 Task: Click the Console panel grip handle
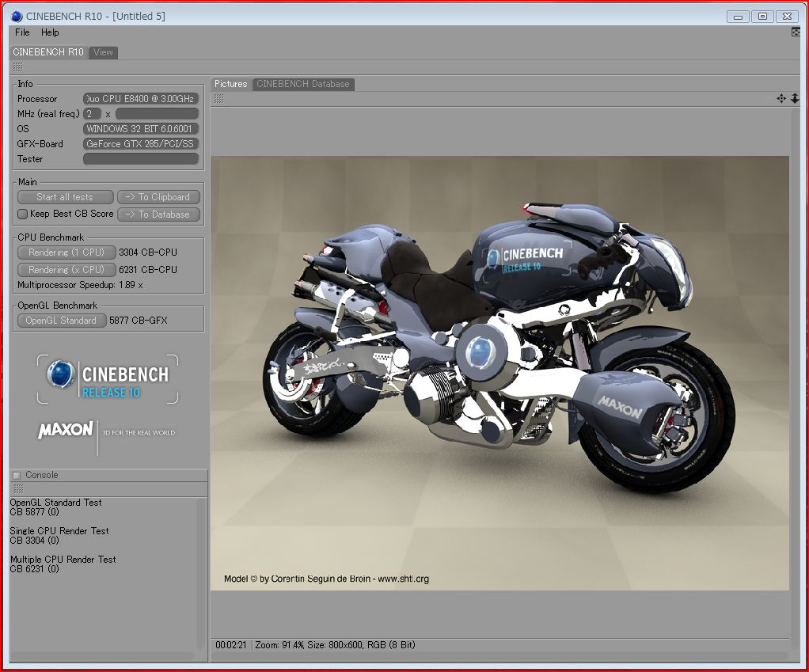(x=18, y=488)
